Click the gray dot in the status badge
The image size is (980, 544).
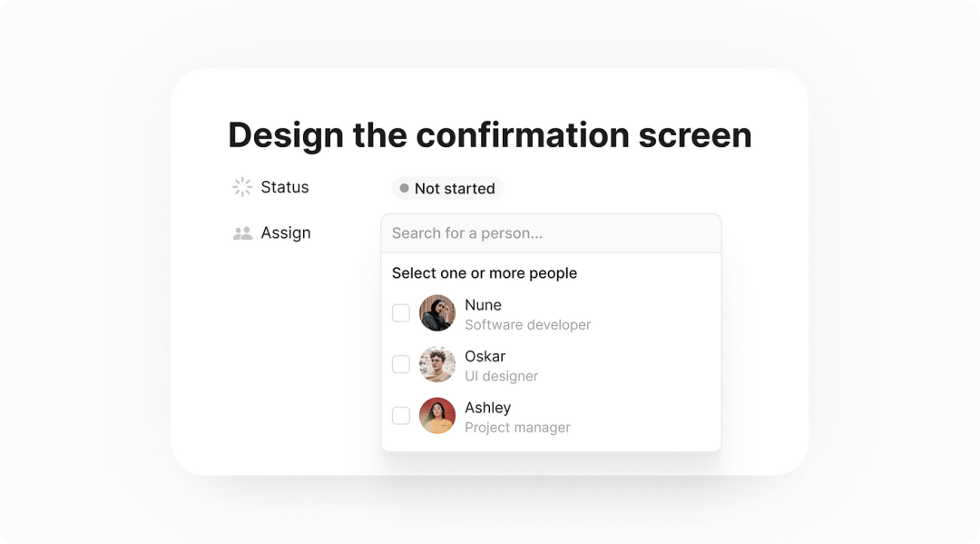coord(405,188)
